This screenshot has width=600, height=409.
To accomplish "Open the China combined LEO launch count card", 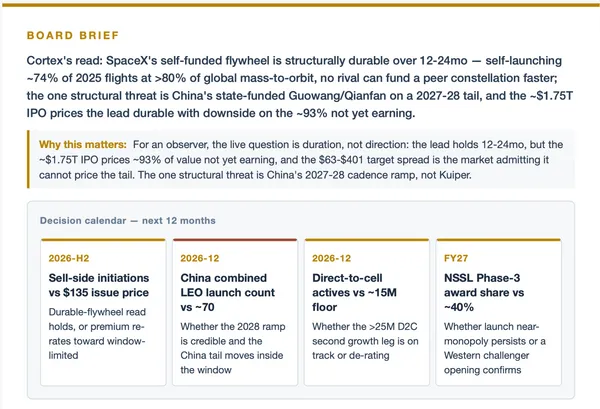I will [x=235, y=312].
